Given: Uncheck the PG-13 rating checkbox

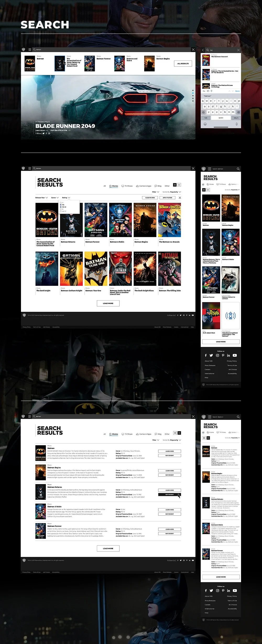Looking at the screenshot, I should [61, 207].
